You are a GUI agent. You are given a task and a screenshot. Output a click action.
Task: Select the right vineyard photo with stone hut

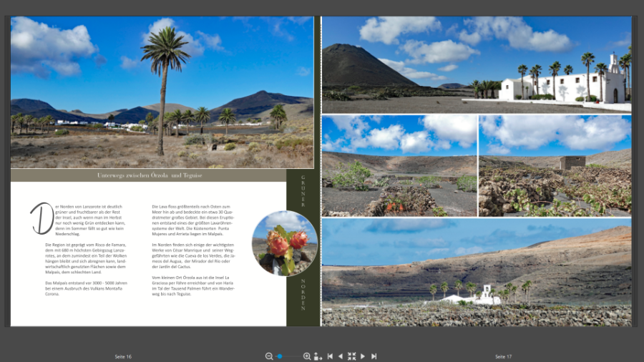point(555,166)
